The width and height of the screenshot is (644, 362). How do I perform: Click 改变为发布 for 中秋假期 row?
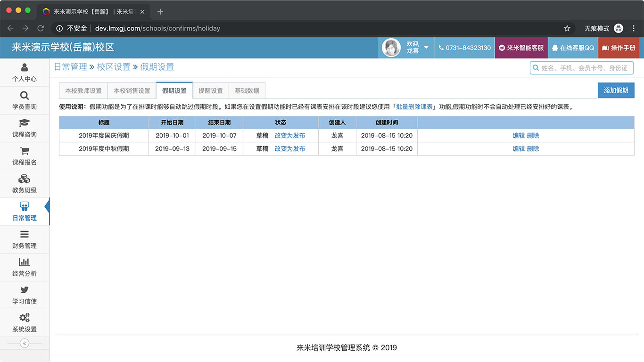click(x=290, y=148)
